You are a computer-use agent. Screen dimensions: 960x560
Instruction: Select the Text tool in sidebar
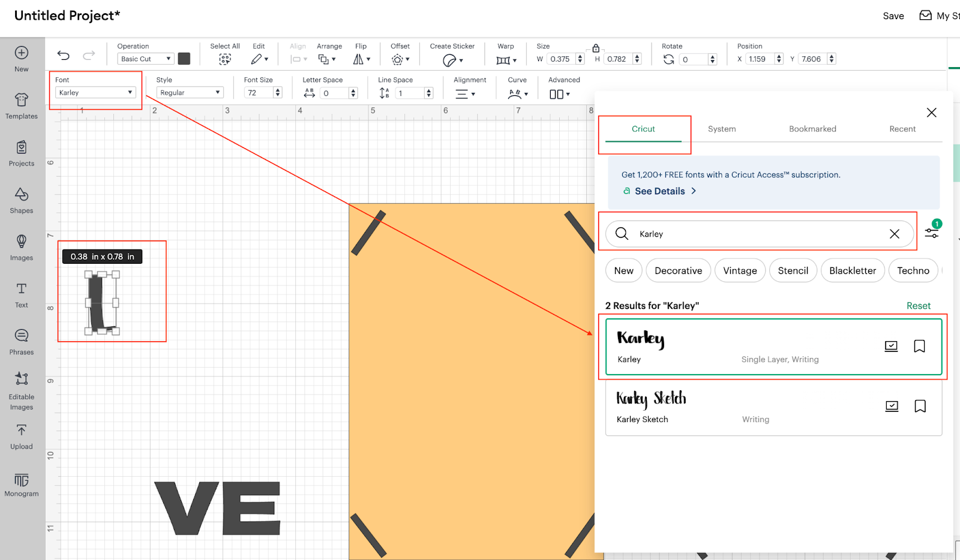(x=22, y=295)
